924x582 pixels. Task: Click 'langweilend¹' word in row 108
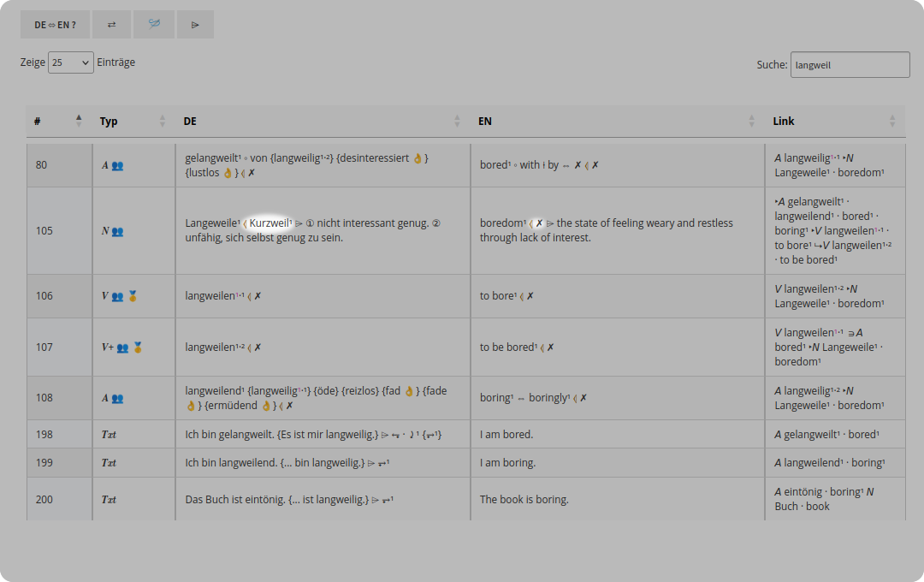coord(215,391)
